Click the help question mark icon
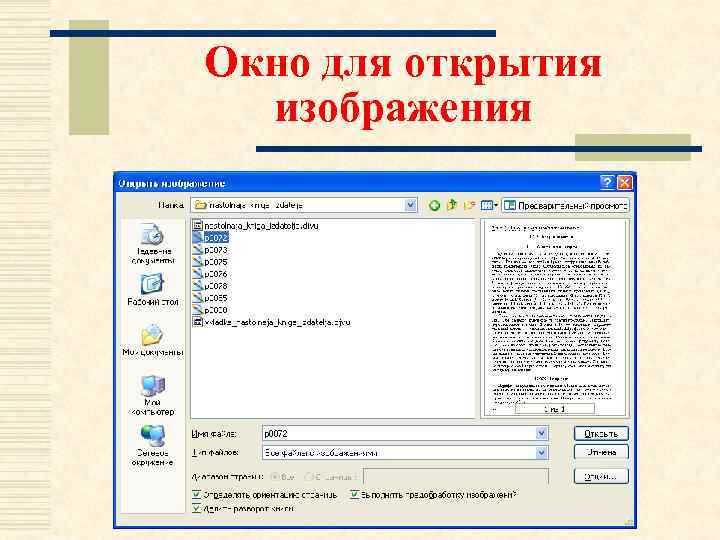This screenshot has width=720, height=540. pos(607,182)
